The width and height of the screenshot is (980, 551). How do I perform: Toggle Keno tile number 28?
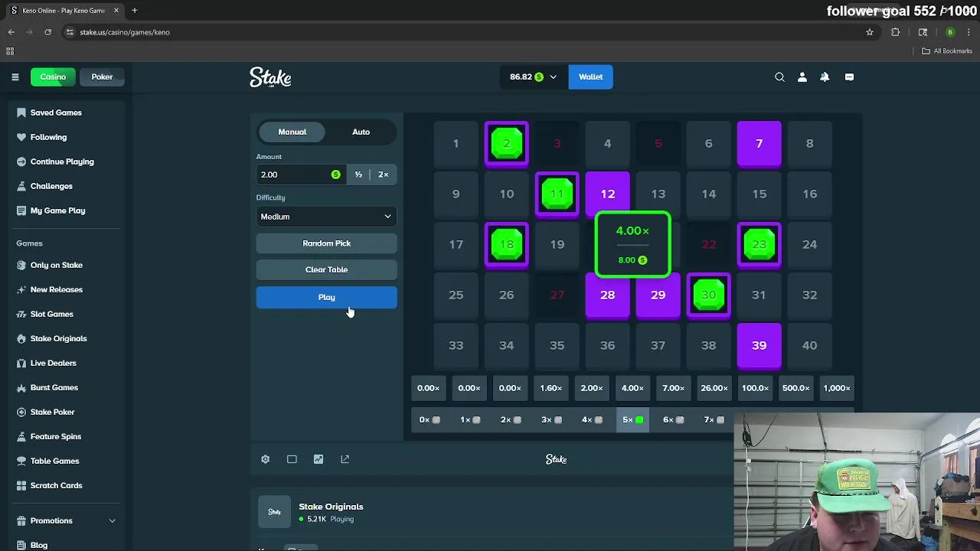(x=607, y=295)
